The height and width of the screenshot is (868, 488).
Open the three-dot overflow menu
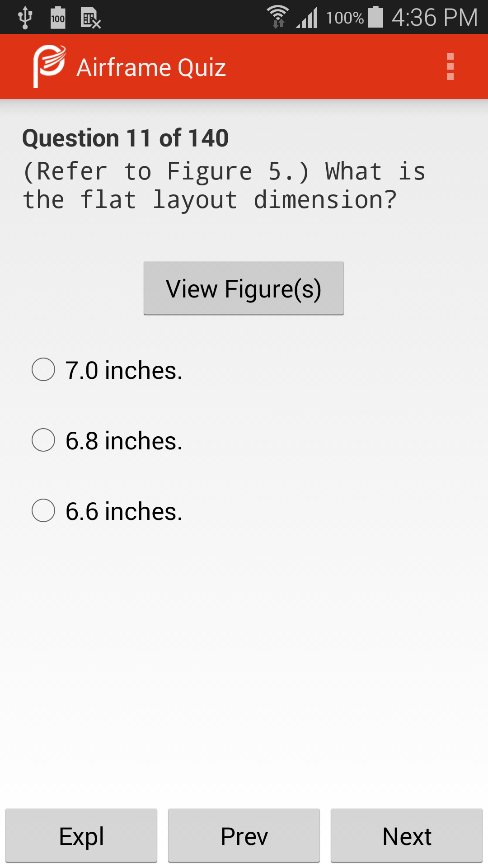click(x=450, y=67)
